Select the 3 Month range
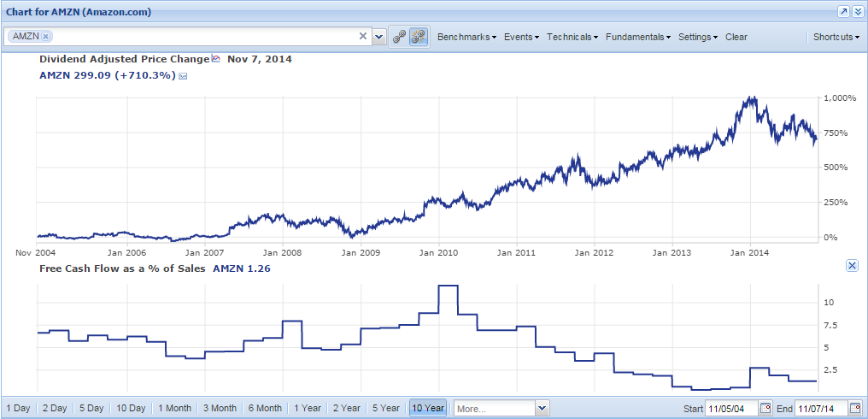The width and height of the screenshot is (868, 419). (220, 408)
